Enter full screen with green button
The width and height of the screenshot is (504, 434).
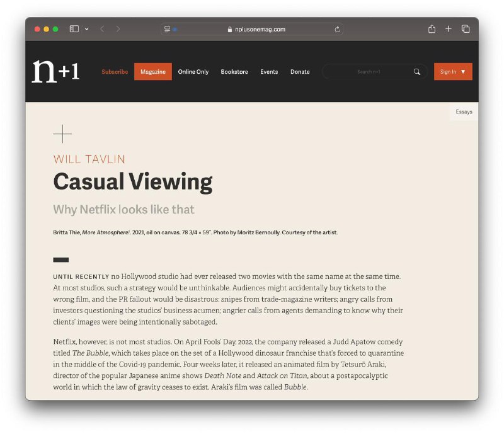(55, 29)
